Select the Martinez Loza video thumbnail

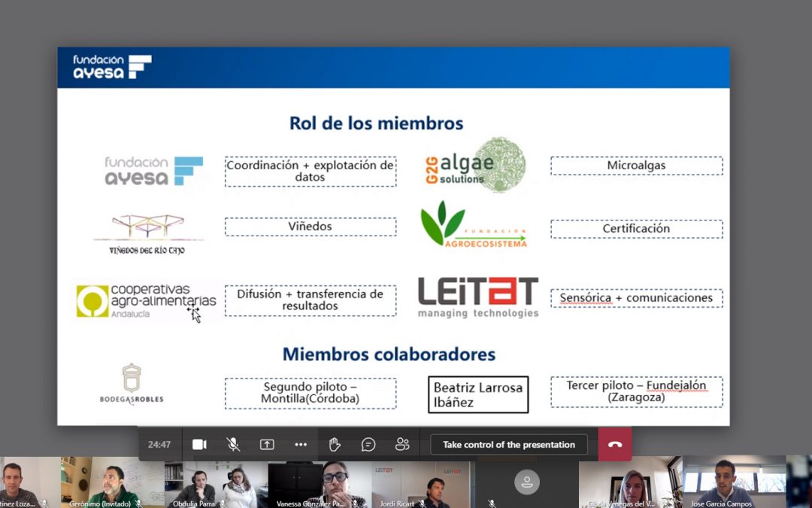pos(30,482)
